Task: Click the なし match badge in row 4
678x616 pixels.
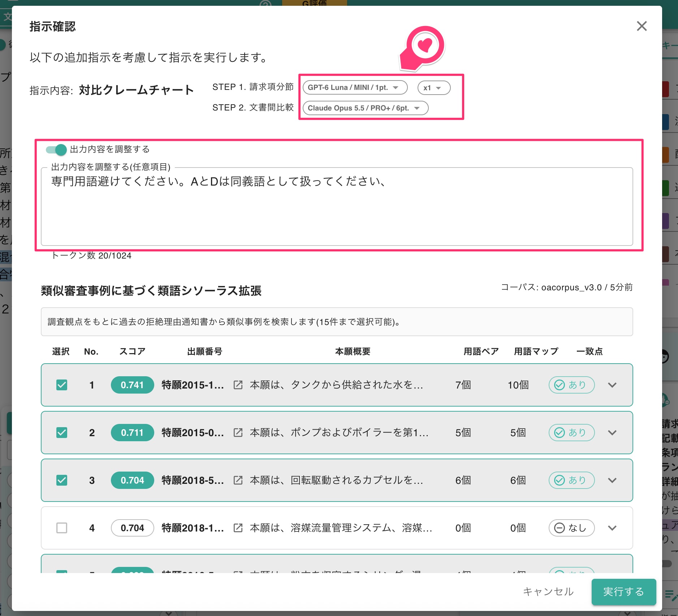Action: pyautogui.click(x=571, y=528)
